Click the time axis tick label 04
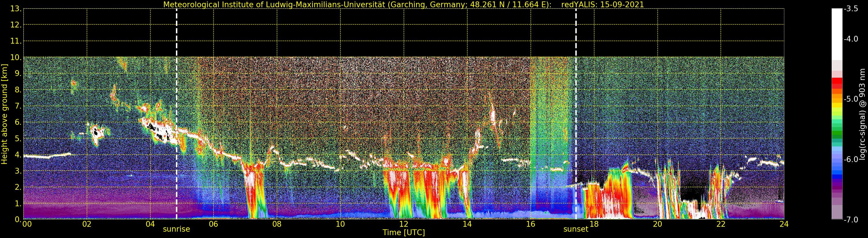 pyautogui.click(x=150, y=224)
